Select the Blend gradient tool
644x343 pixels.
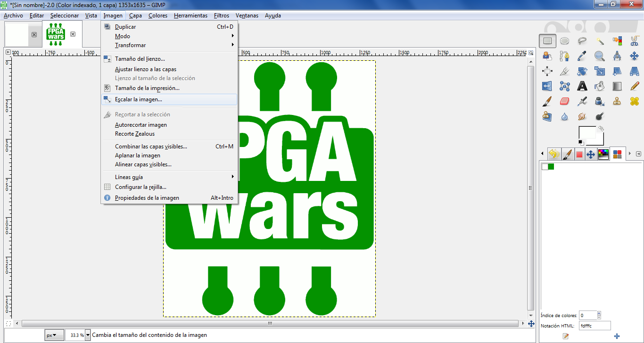[617, 86]
